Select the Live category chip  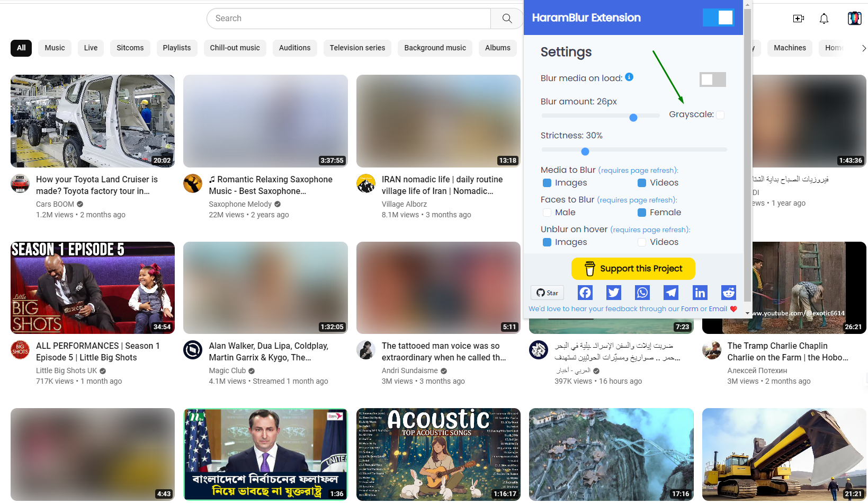91,48
